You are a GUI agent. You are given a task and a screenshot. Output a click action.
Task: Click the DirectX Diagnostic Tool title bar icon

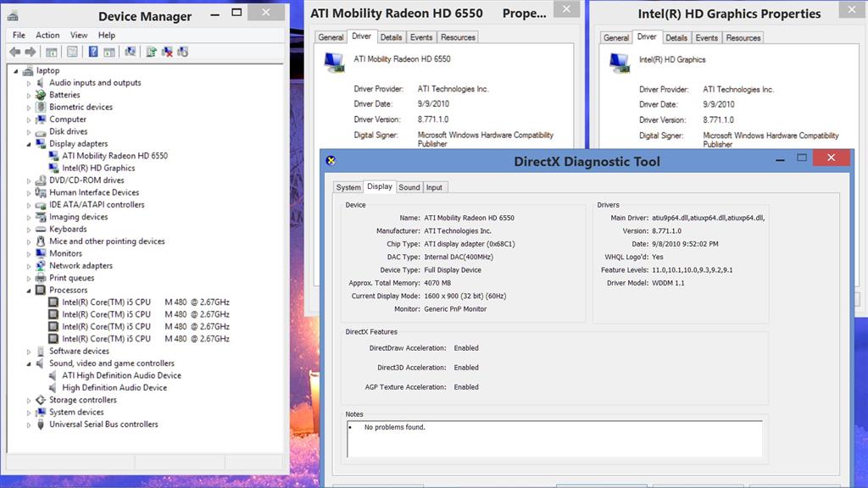(x=331, y=160)
